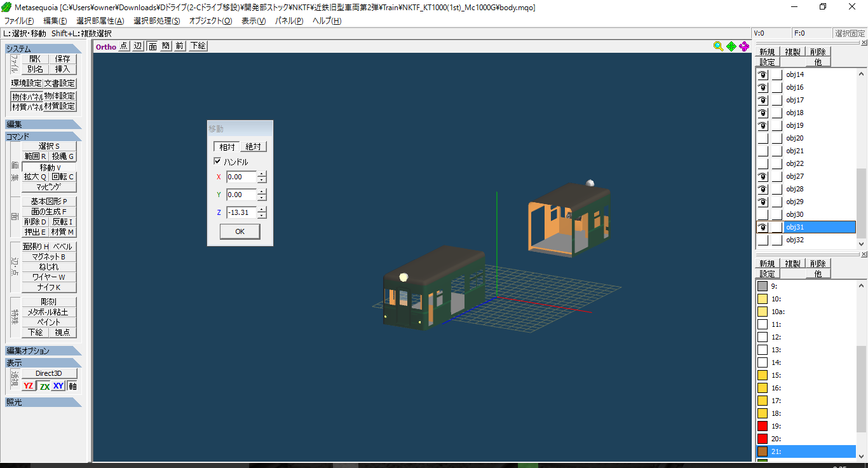Viewport: 868px width, 468px height.
Task: Increase X value with up stepper
Action: point(262,174)
